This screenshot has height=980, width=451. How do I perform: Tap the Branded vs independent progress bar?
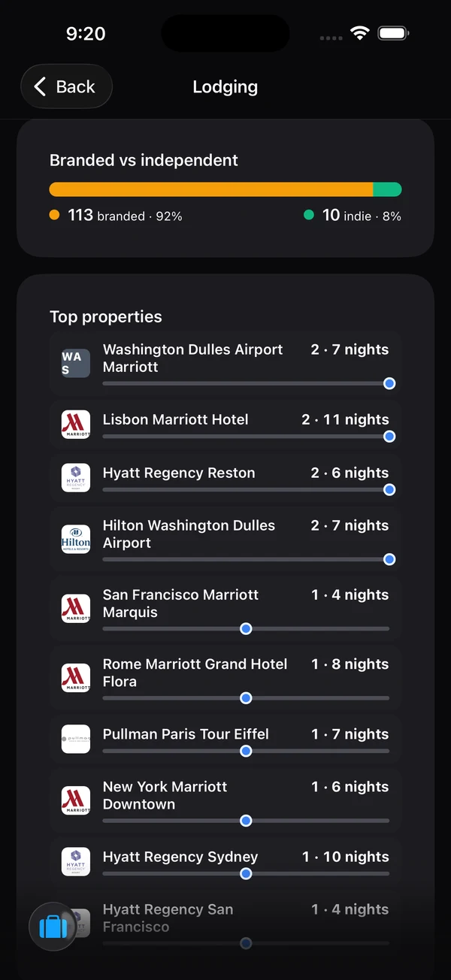225,189
